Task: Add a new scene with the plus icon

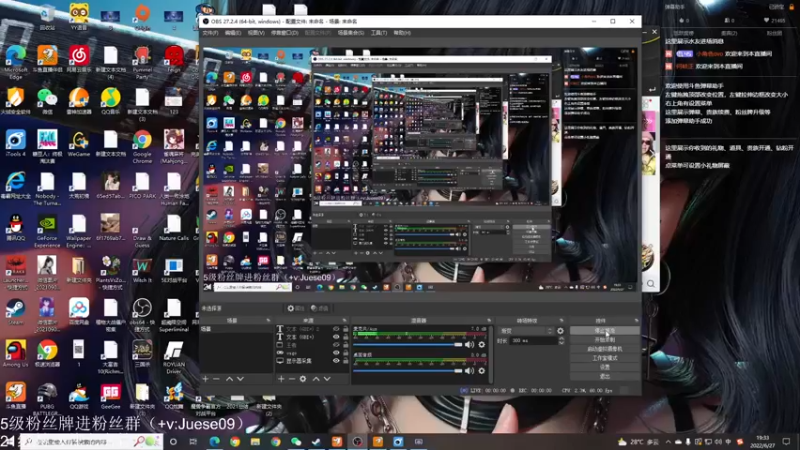Action: click(x=206, y=379)
